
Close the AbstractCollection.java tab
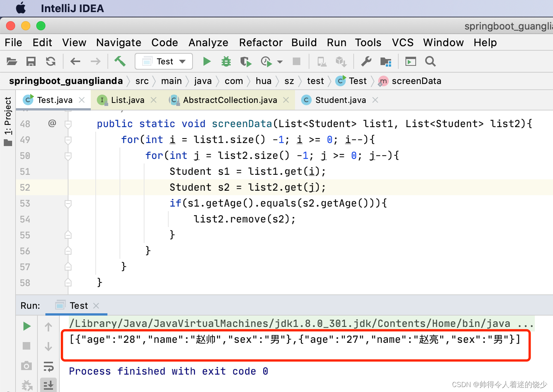tap(286, 100)
